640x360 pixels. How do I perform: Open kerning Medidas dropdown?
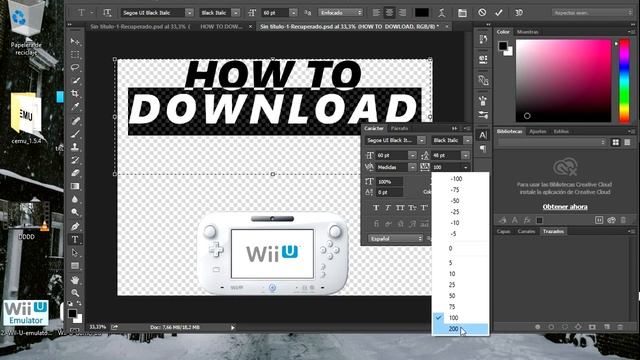click(412, 167)
